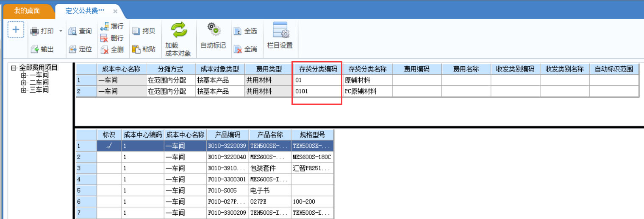Click the plus add-new icon
The width and height of the screenshot is (644, 219).
point(16,30)
